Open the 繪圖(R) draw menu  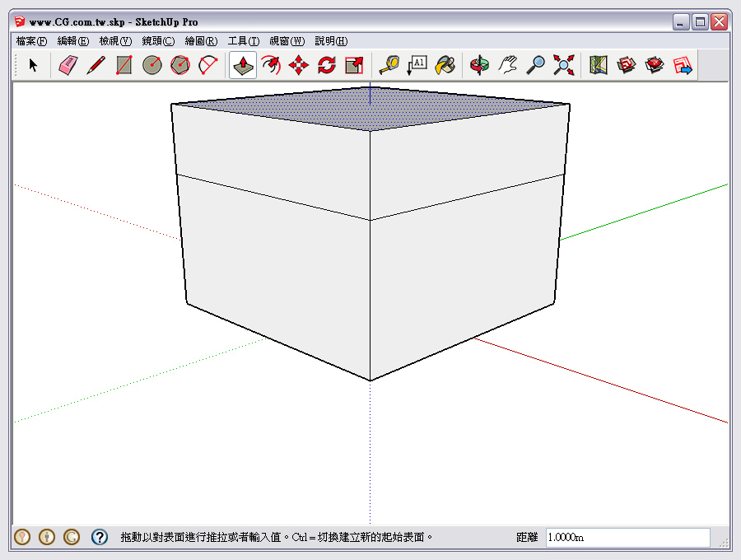(x=202, y=41)
